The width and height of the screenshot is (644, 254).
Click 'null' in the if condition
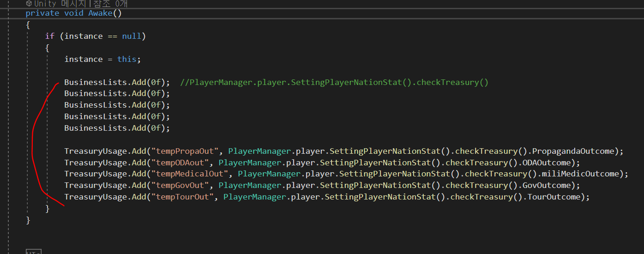(x=132, y=36)
